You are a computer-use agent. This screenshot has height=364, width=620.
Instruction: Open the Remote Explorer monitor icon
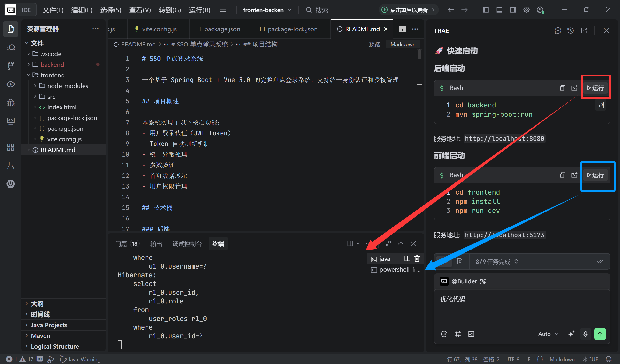(11, 121)
